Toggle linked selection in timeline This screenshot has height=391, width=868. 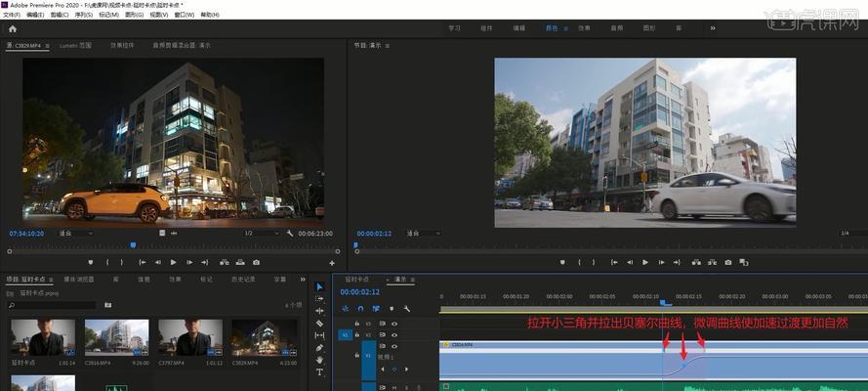tap(376, 309)
